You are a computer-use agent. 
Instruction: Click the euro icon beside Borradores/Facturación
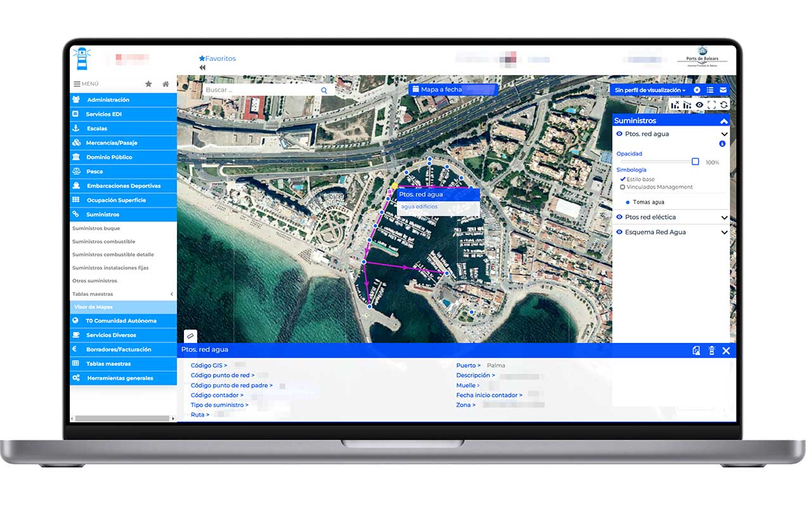click(74, 349)
